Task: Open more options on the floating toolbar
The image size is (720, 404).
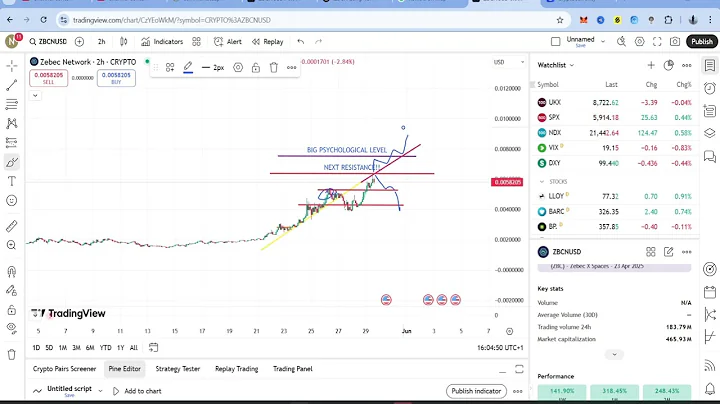Action: pos(292,67)
